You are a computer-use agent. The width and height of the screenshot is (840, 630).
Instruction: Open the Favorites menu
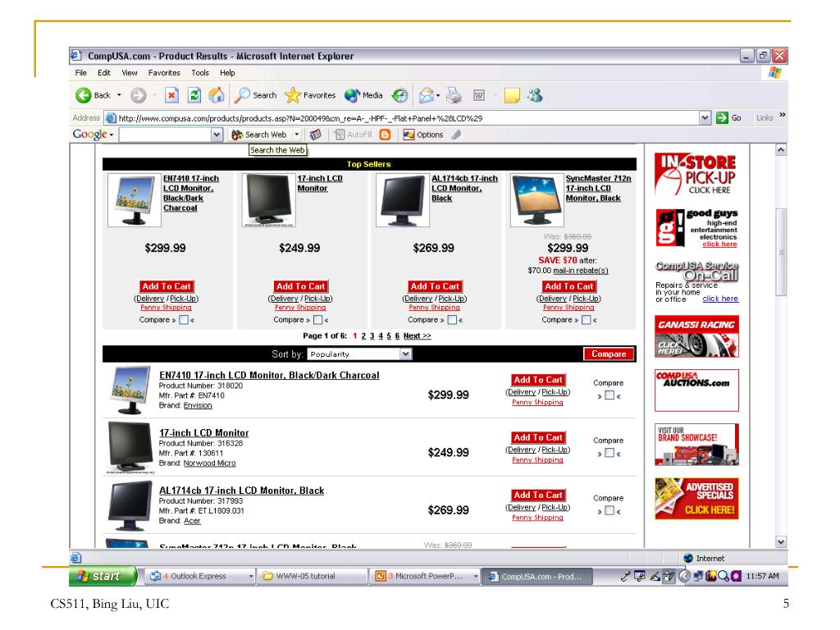(164, 73)
